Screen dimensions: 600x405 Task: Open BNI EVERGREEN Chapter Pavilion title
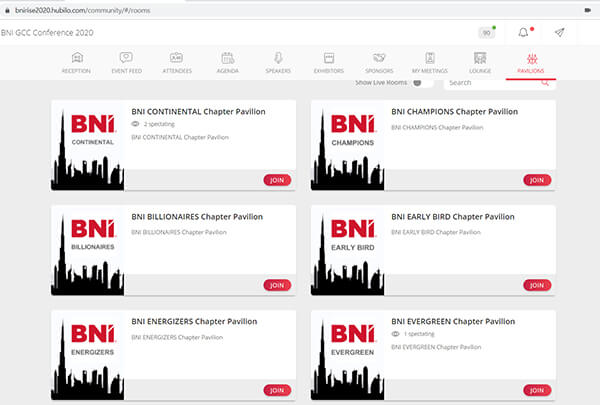click(453, 322)
